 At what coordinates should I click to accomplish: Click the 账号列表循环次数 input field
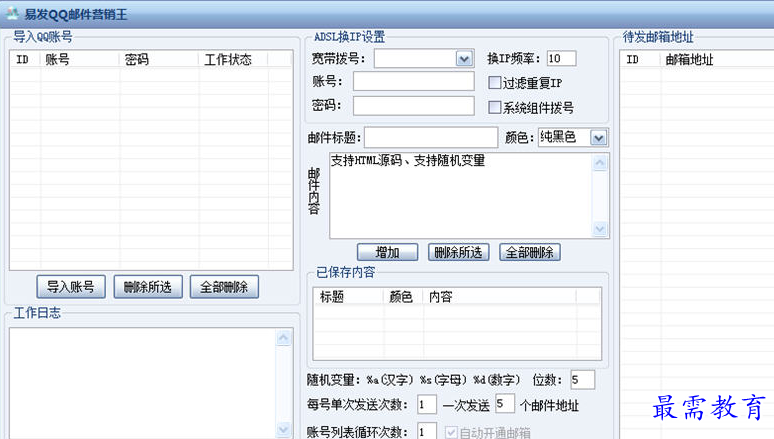click(x=426, y=431)
